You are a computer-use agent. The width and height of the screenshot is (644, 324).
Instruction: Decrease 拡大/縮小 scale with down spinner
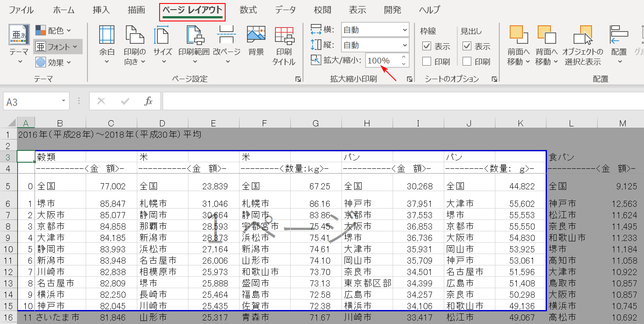404,64
